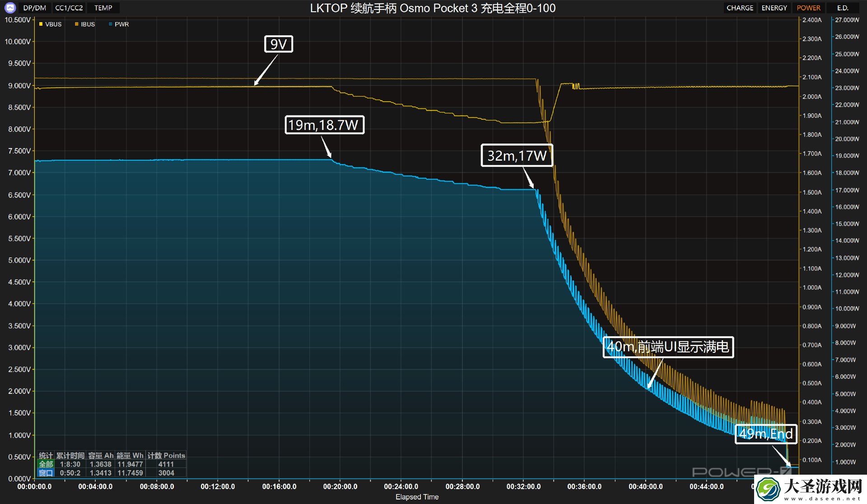867x504 pixels.
Task: Click the 计数 Points column header
Action: [x=166, y=456]
